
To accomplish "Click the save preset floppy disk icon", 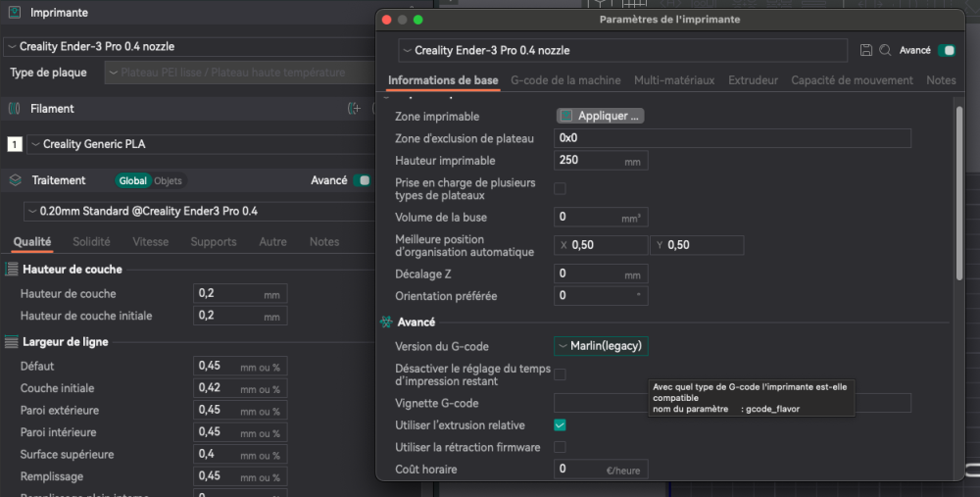I will (x=865, y=50).
